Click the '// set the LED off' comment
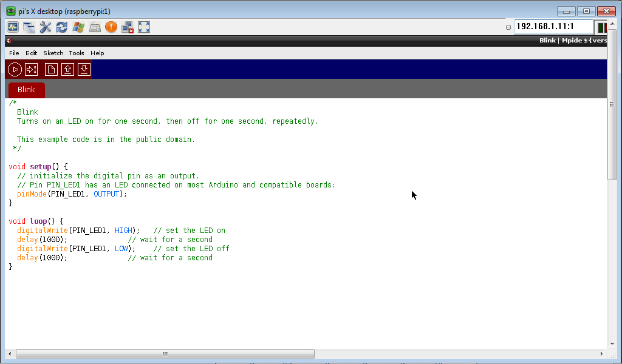The image size is (622, 364). tap(191, 249)
